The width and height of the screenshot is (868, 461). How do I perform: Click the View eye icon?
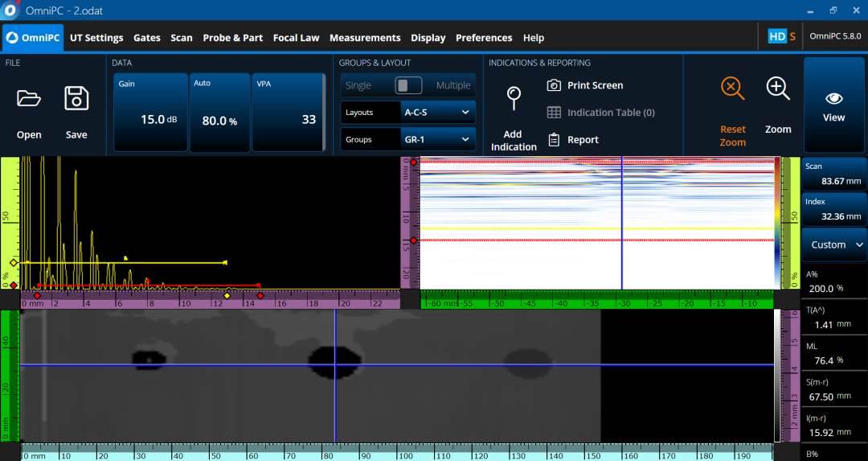(833, 98)
